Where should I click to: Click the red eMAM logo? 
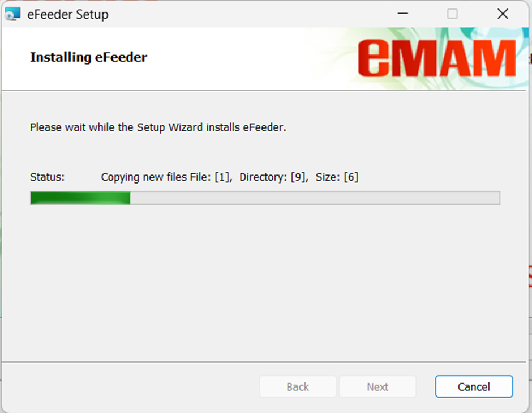coord(437,58)
